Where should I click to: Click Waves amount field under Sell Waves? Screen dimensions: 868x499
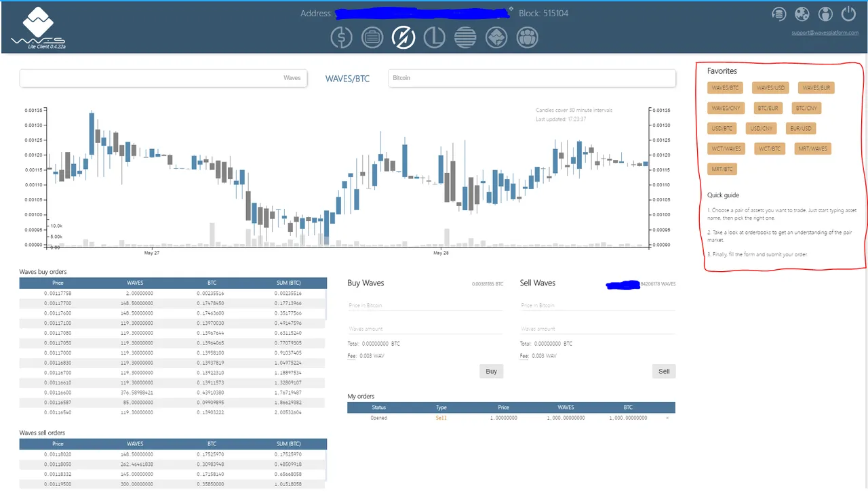(597, 329)
